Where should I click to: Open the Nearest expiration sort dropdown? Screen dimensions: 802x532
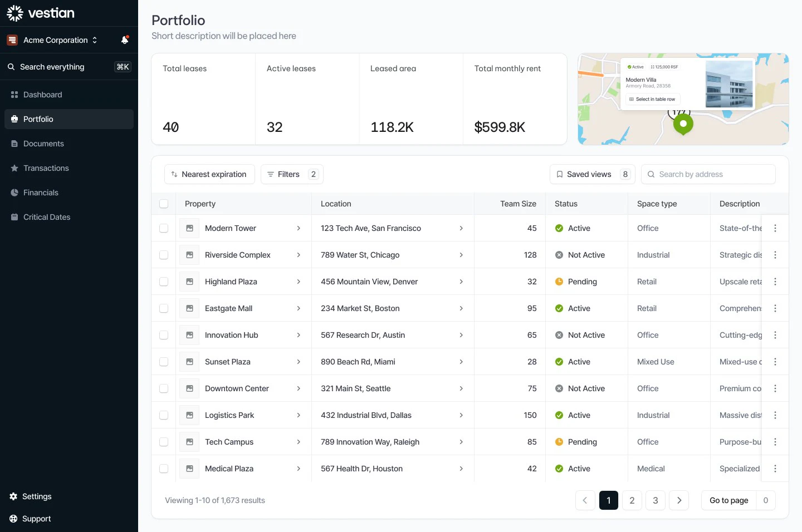tap(209, 174)
